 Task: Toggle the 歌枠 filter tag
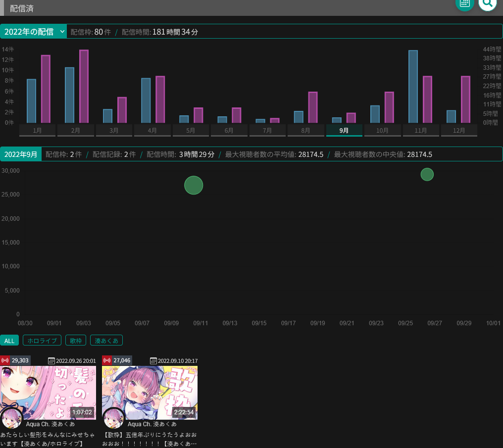coord(76,340)
